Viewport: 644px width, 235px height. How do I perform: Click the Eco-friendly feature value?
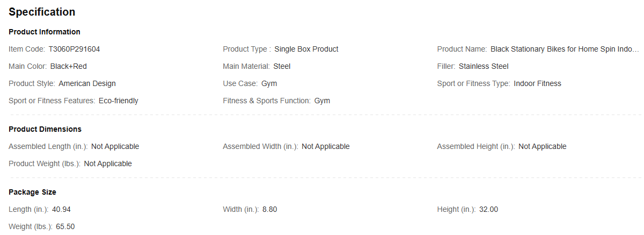(118, 101)
